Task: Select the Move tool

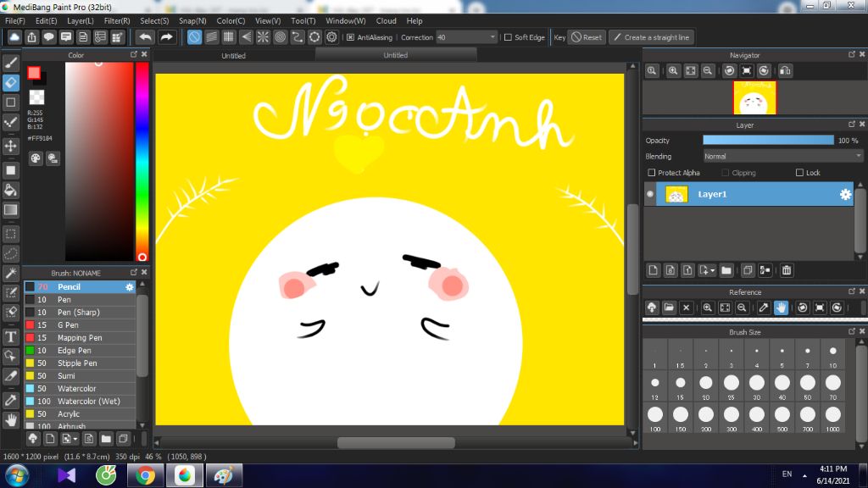Action: click(x=10, y=146)
